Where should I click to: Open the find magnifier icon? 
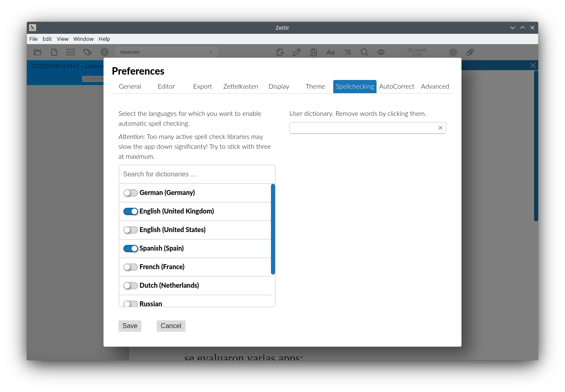pyautogui.click(x=365, y=52)
